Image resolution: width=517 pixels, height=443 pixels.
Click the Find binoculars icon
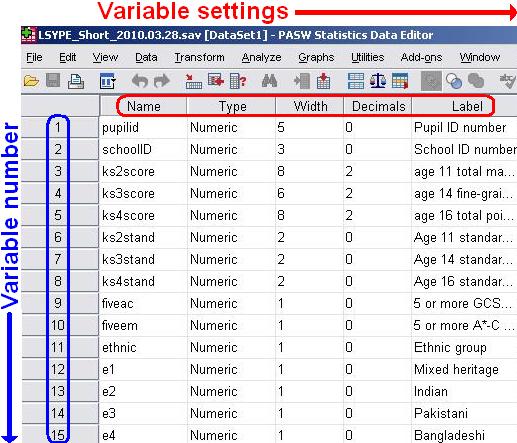coord(269,81)
